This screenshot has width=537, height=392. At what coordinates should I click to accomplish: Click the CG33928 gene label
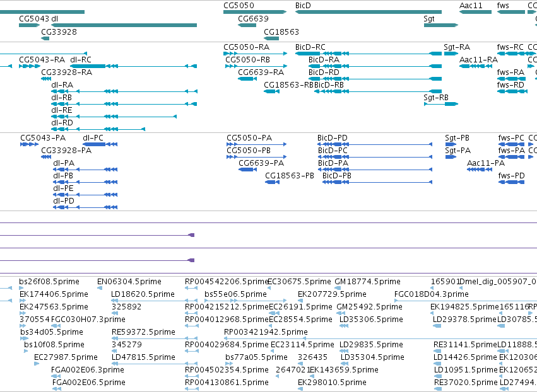click(x=59, y=32)
